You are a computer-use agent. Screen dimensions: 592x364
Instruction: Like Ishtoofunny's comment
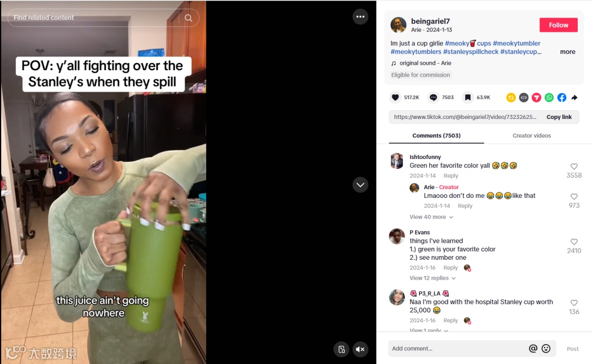574,167
